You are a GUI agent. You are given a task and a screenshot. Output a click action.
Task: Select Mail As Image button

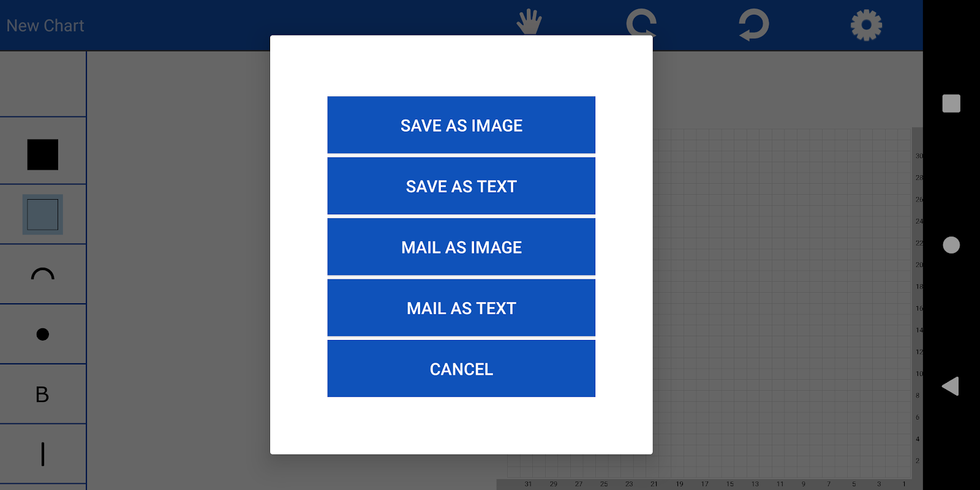coord(461,247)
